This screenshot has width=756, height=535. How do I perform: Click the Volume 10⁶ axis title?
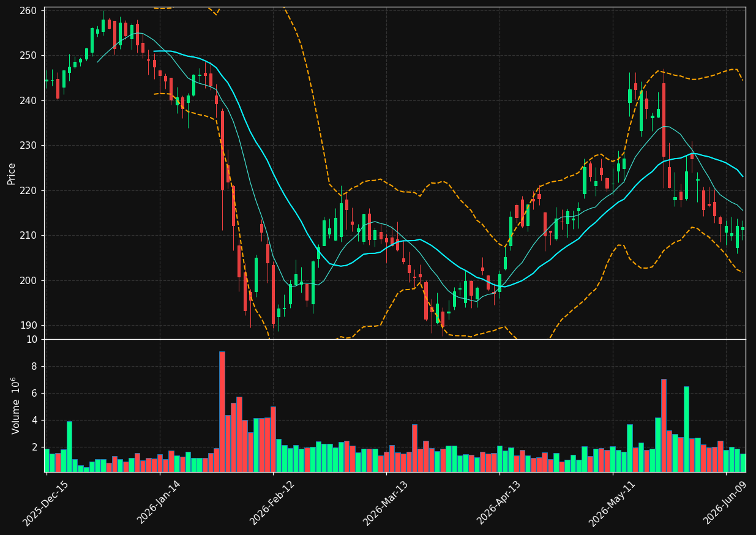(x=16, y=405)
